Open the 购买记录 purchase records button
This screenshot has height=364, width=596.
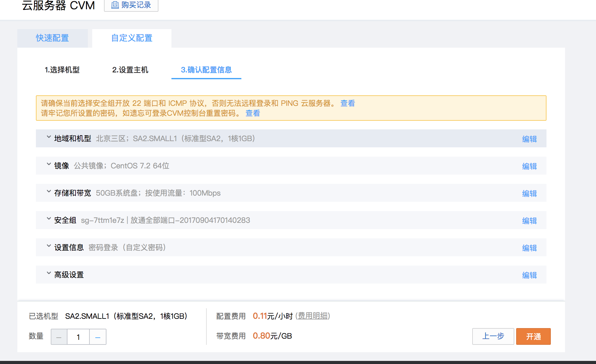[131, 5]
